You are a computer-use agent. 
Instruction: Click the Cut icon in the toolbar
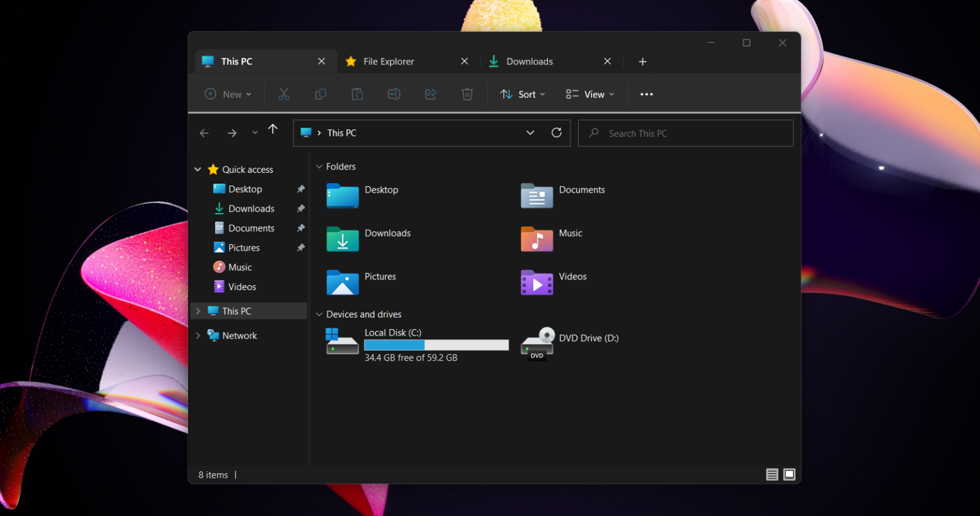pyautogui.click(x=283, y=94)
